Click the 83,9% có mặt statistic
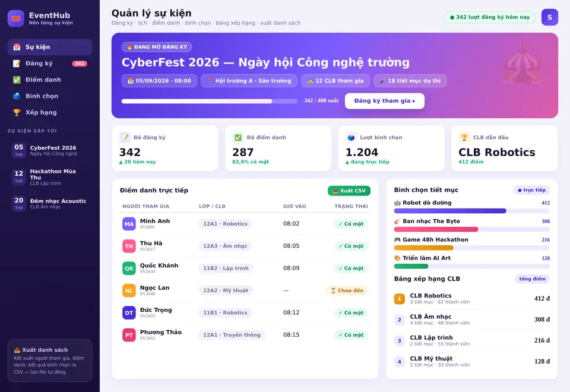 click(x=251, y=162)
